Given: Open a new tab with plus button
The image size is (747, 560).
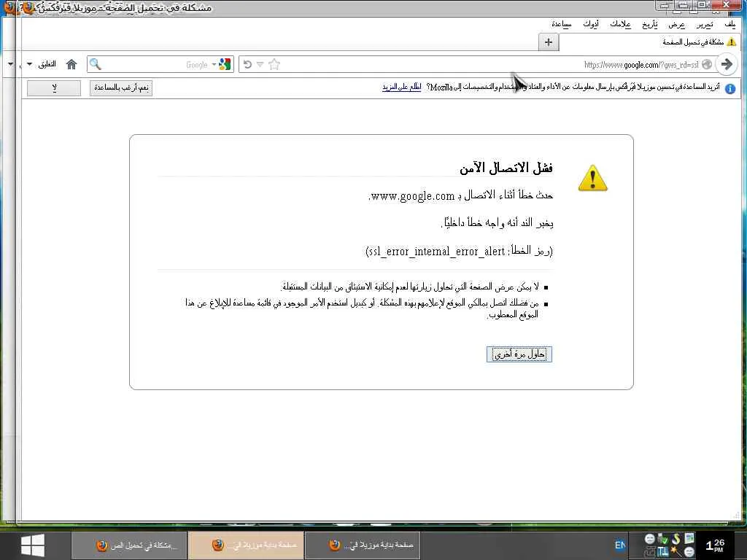Looking at the screenshot, I should [549, 42].
